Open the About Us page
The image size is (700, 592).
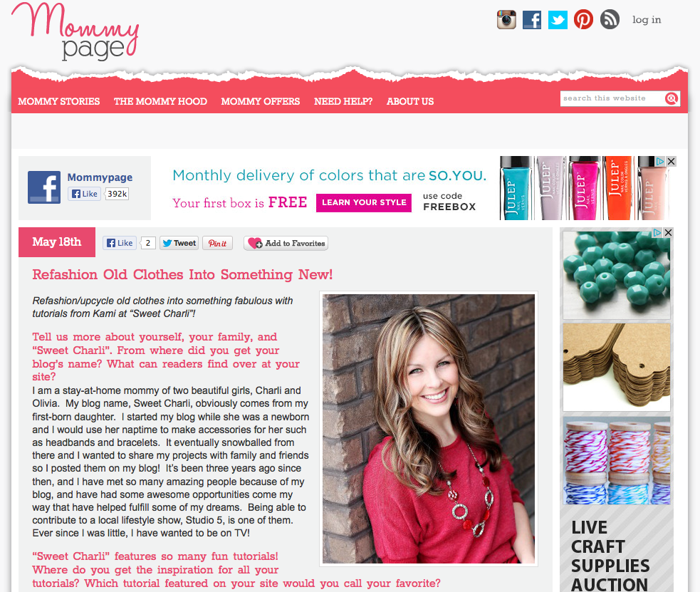tap(410, 101)
